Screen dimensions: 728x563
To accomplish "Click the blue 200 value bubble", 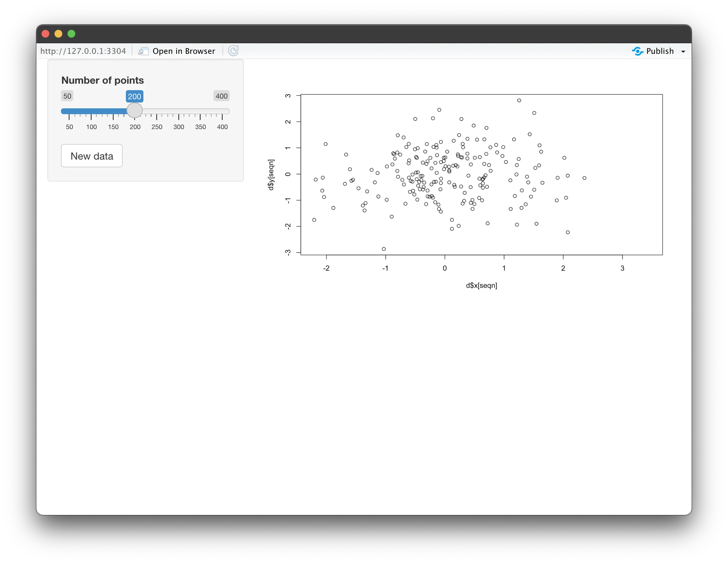I will (x=134, y=96).
